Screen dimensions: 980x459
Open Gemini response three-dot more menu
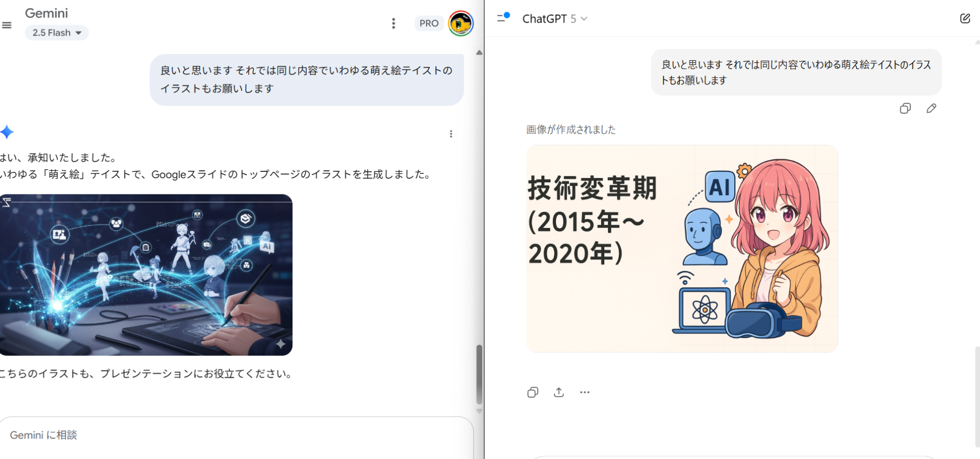(451, 134)
